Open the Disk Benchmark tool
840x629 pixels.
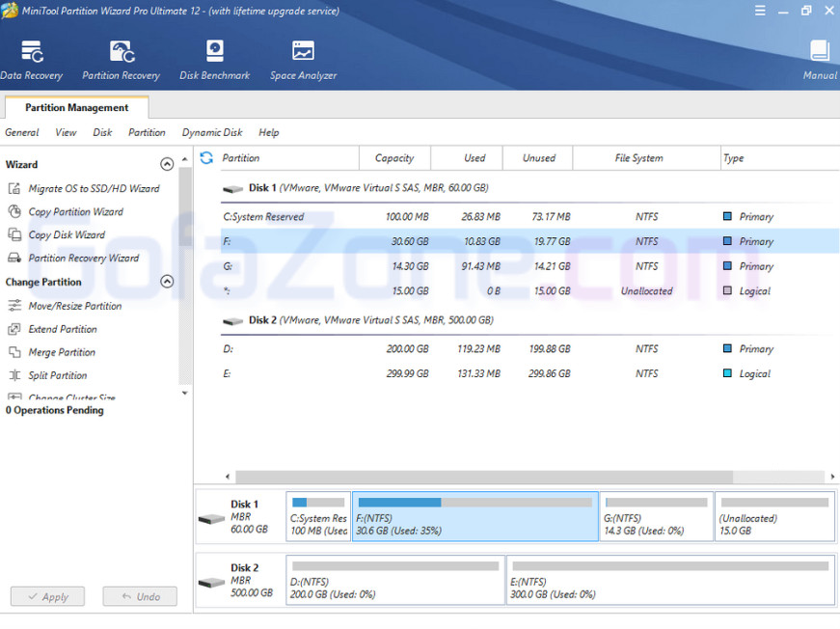click(x=214, y=60)
